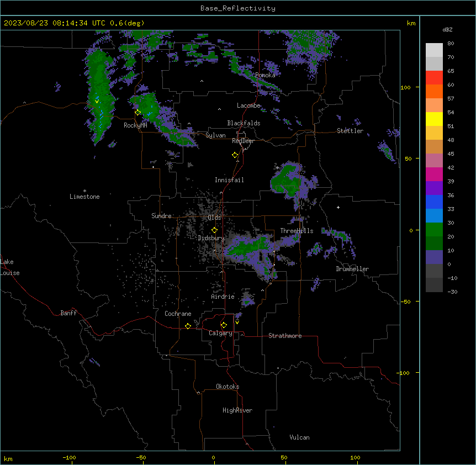Click the Lacombe city label

[x=248, y=105]
